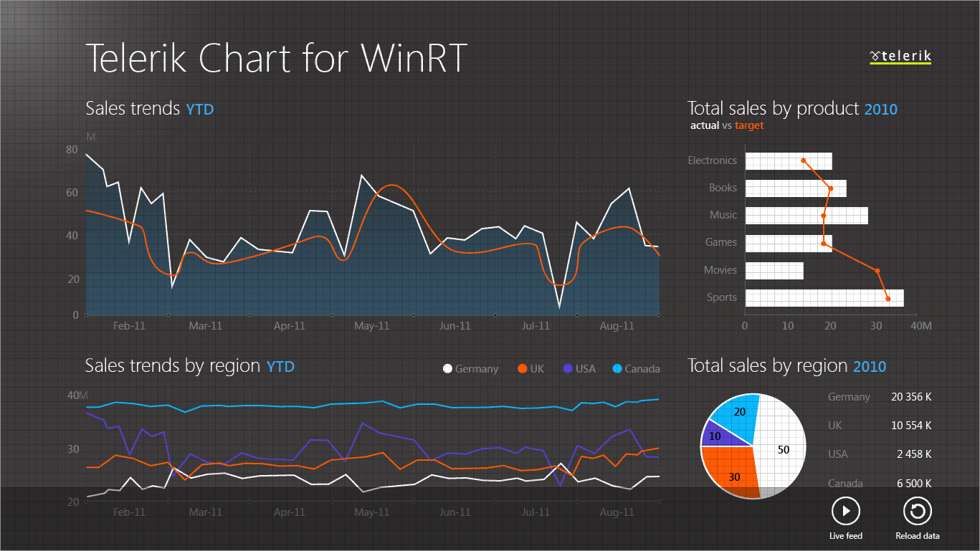980x551 pixels.
Task: Click the Total sales by product heading
Action: [x=792, y=109]
